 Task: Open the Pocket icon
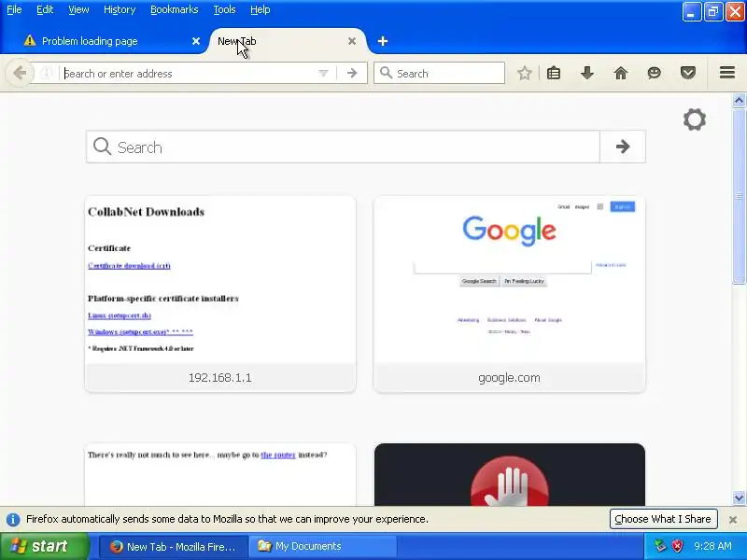(x=688, y=73)
